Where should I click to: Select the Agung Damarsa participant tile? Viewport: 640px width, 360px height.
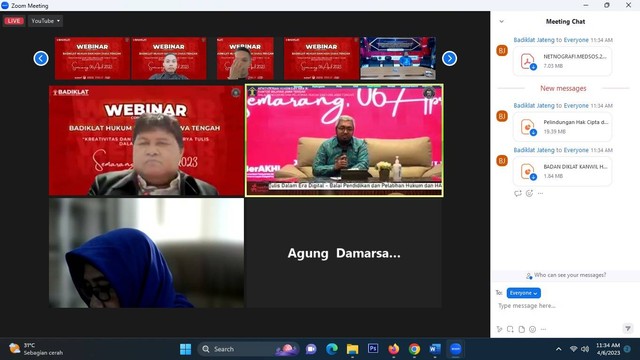344,253
